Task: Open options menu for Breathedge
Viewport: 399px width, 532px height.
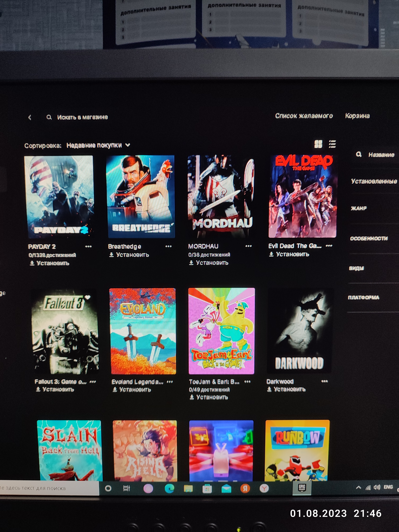Action: coord(168,246)
